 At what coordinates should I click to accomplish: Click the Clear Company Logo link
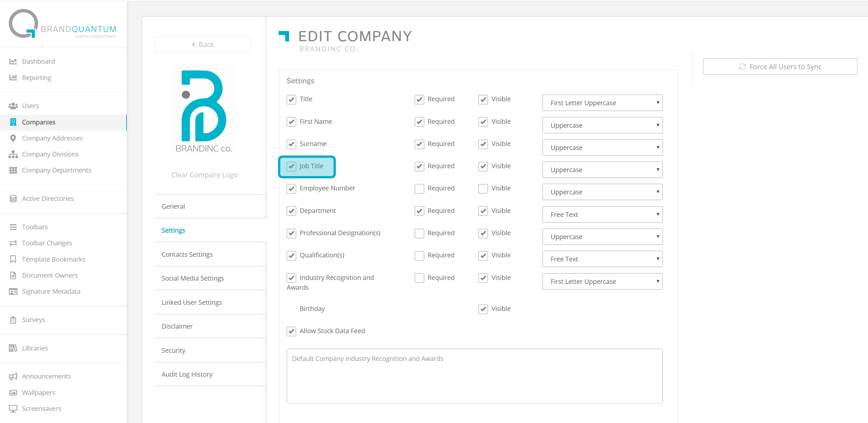(204, 175)
